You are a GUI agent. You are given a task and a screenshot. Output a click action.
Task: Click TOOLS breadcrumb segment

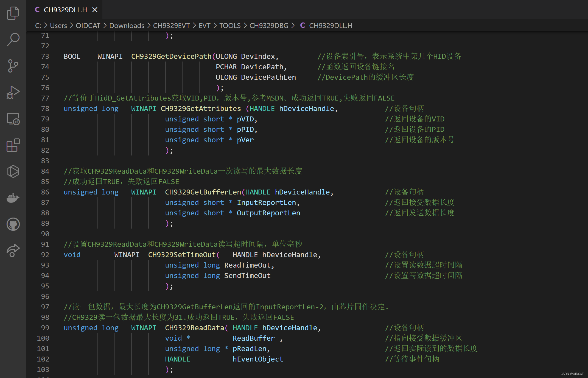pyautogui.click(x=230, y=26)
